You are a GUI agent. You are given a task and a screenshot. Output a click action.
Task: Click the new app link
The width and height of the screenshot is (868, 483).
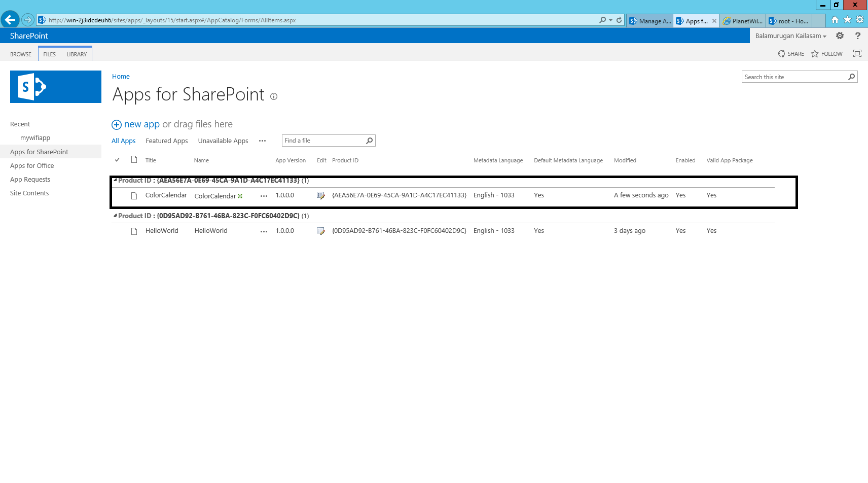coord(142,124)
